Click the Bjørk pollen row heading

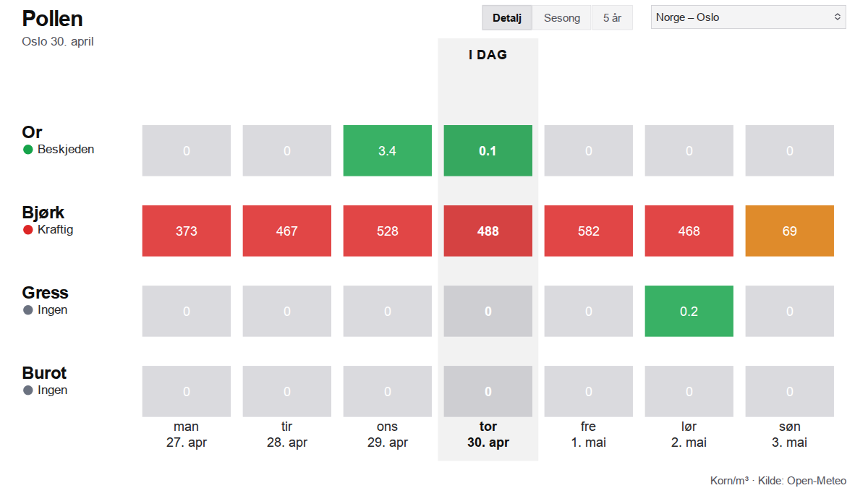tap(43, 213)
